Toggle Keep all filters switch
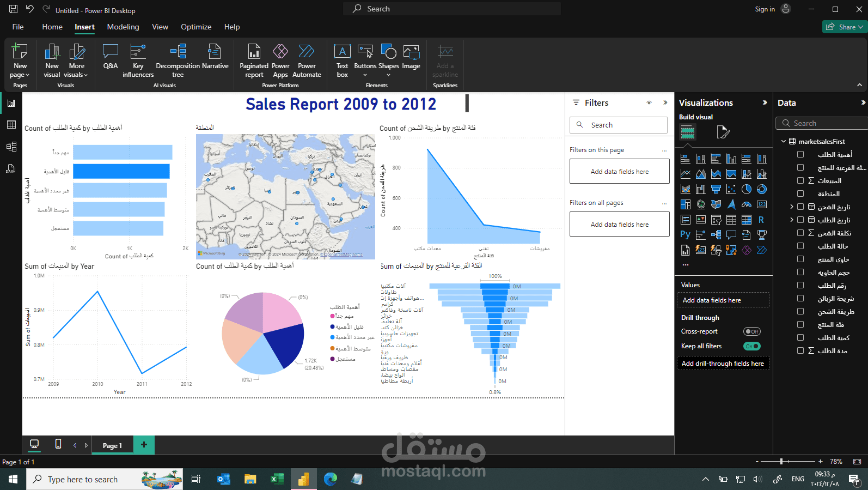 click(752, 346)
